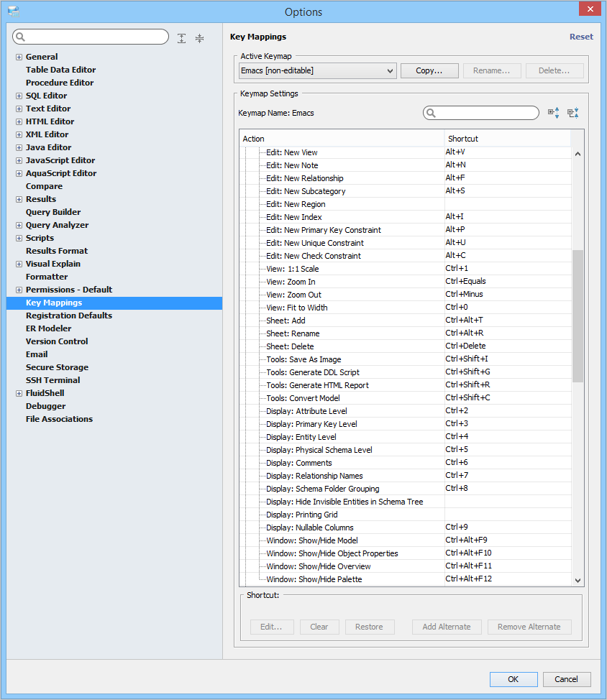Open Registration Defaults page

pyautogui.click(x=69, y=316)
